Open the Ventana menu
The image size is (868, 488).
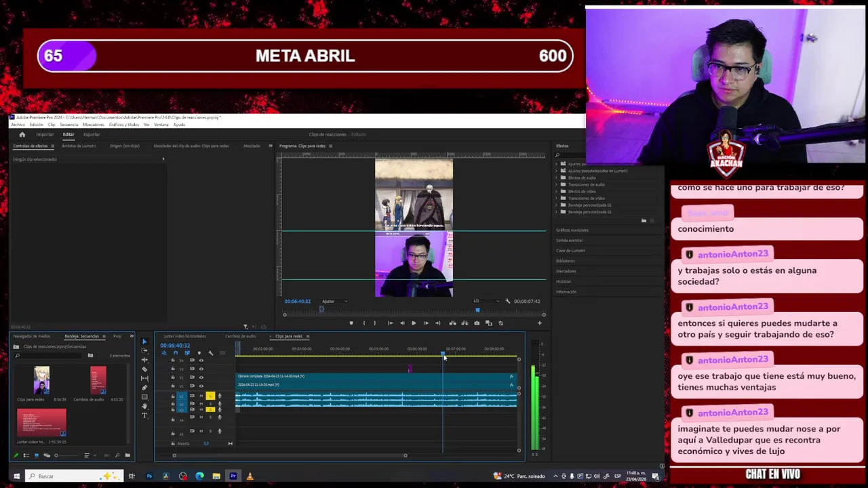[x=161, y=125]
